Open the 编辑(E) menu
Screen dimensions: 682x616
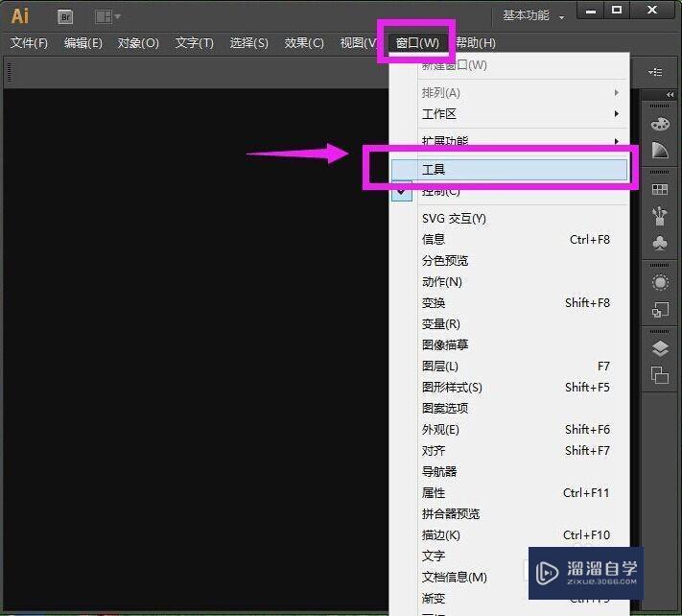tap(83, 42)
